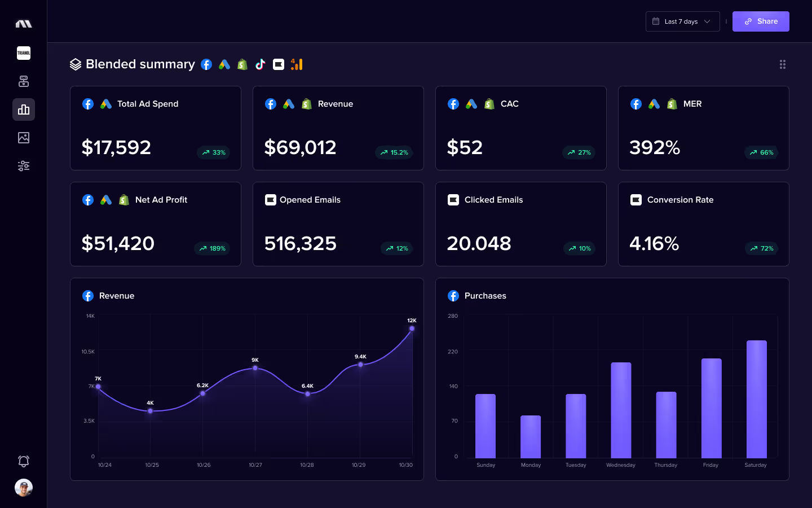Screen dimensions: 812x508
Task: Click the Share button
Action: [761, 21]
